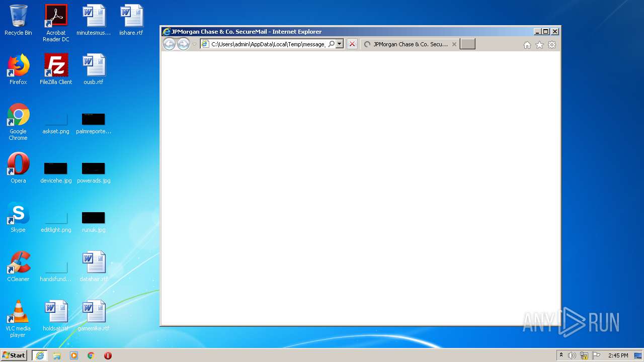The height and width of the screenshot is (362, 644).
Task: Select the powerads.jpg file
Action: click(94, 173)
